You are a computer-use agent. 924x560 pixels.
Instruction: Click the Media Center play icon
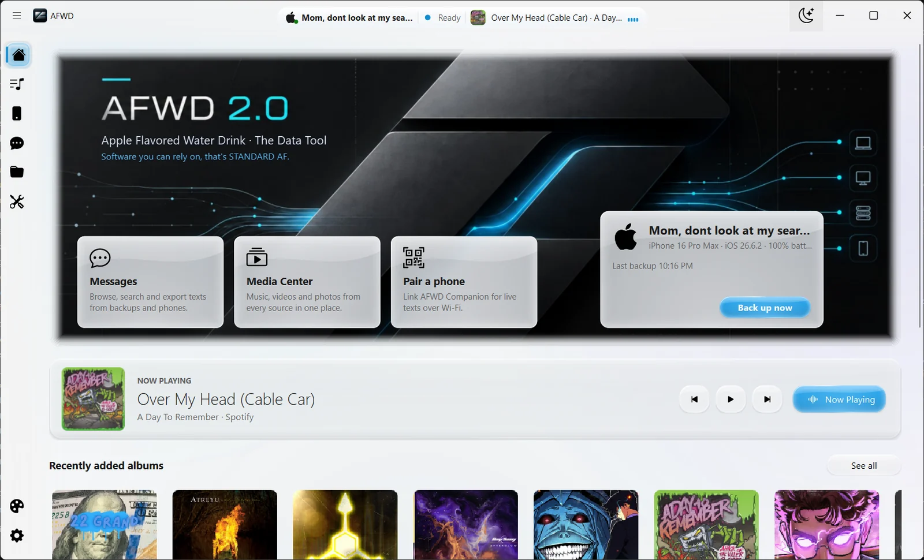(257, 257)
